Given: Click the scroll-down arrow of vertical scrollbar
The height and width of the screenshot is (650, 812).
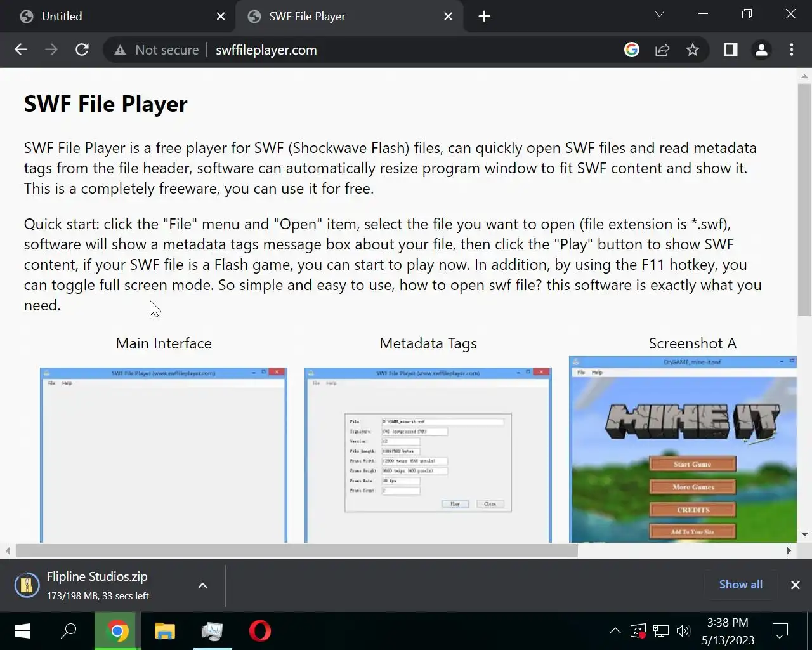Looking at the screenshot, I should click(x=804, y=534).
